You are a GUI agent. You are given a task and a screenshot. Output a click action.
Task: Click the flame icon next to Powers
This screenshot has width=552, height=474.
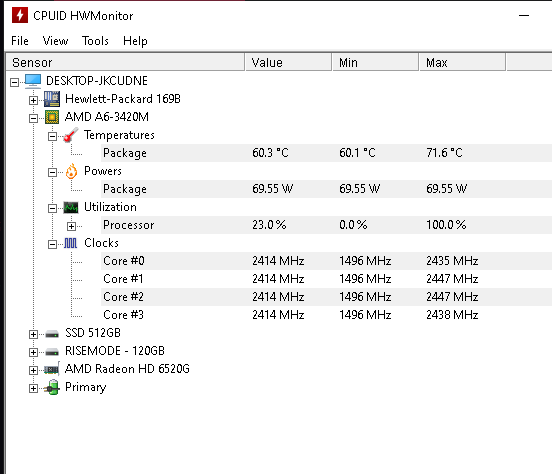(x=71, y=171)
